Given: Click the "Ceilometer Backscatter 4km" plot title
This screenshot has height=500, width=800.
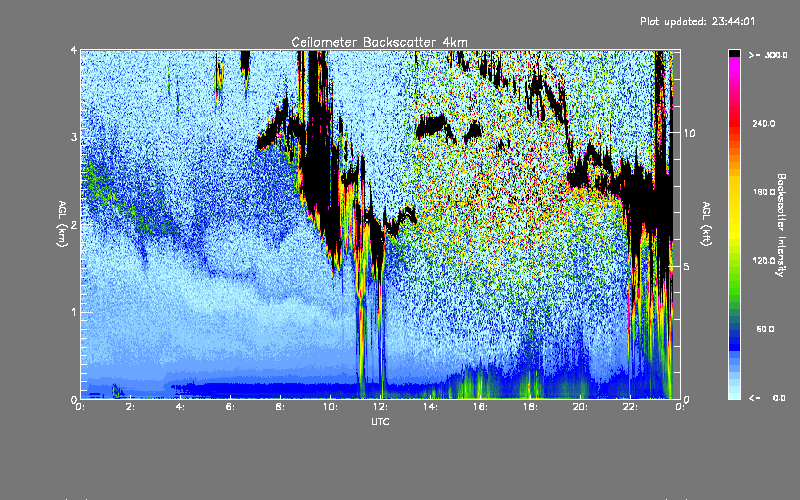Looking at the screenshot, I should (x=379, y=42).
